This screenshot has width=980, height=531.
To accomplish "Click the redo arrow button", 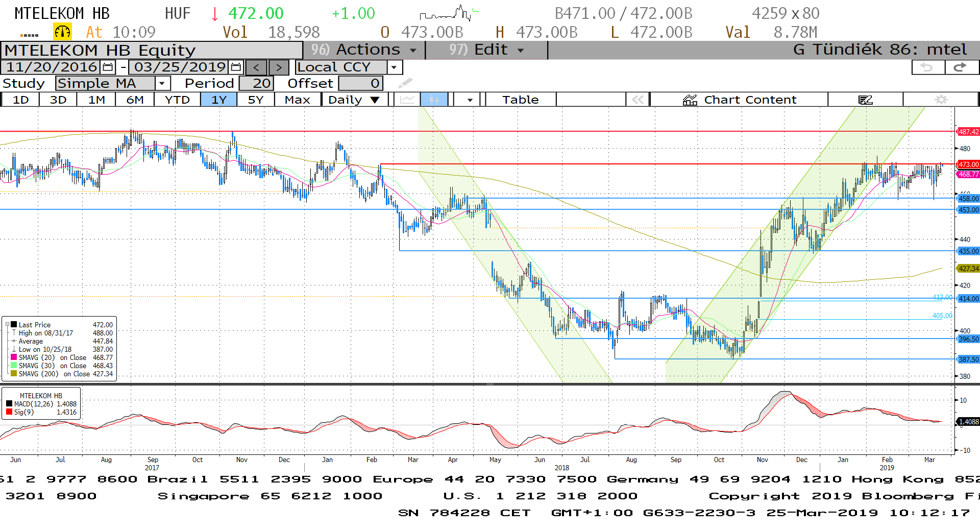I will [961, 67].
